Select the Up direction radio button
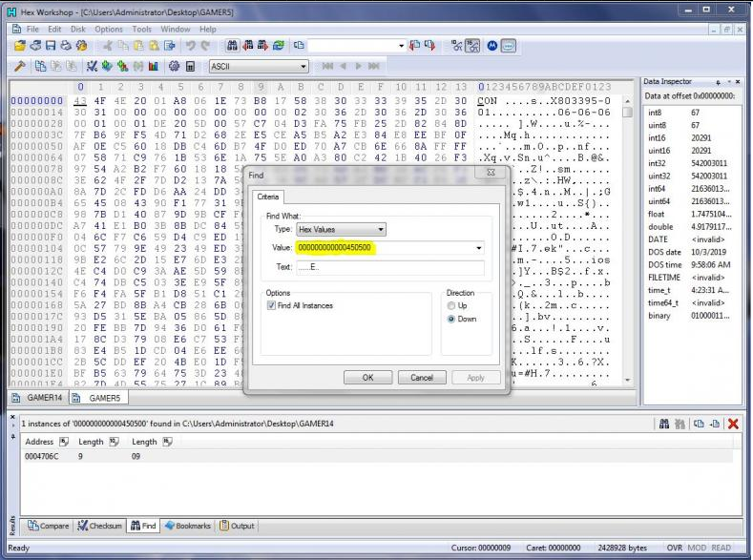The width and height of the screenshot is (753, 560). pyautogui.click(x=451, y=305)
